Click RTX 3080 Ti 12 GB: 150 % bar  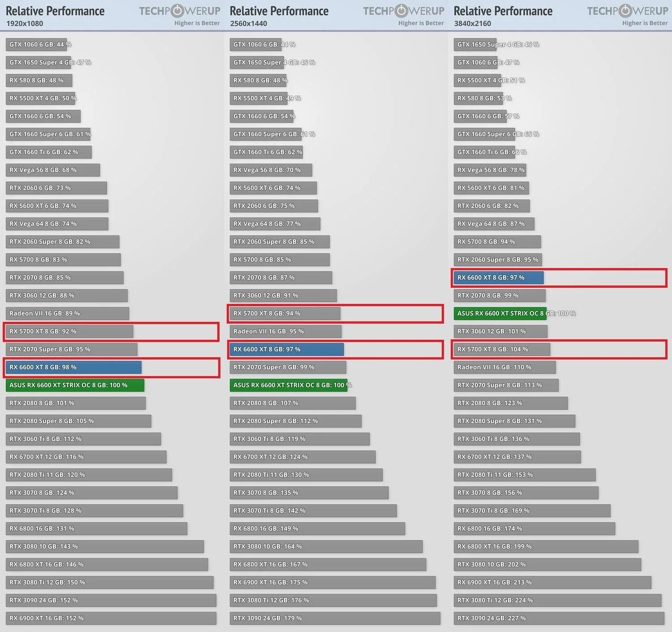point(110,582)
